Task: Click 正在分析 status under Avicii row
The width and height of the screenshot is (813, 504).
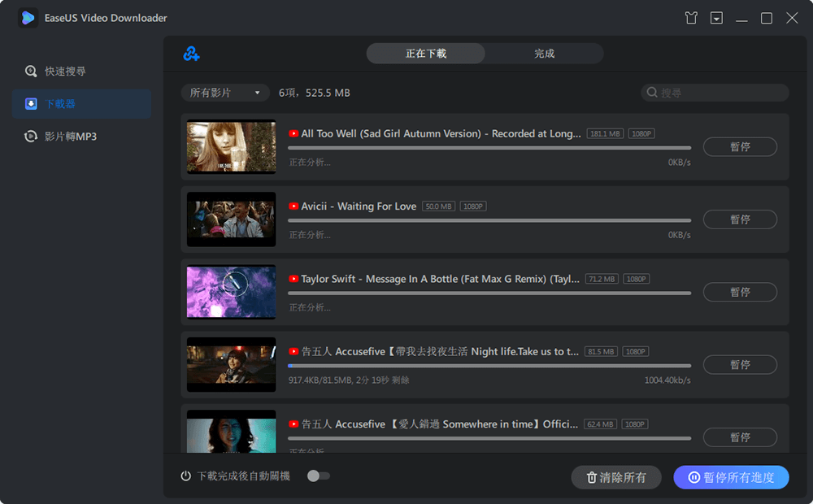Action: tap(310, 235)
